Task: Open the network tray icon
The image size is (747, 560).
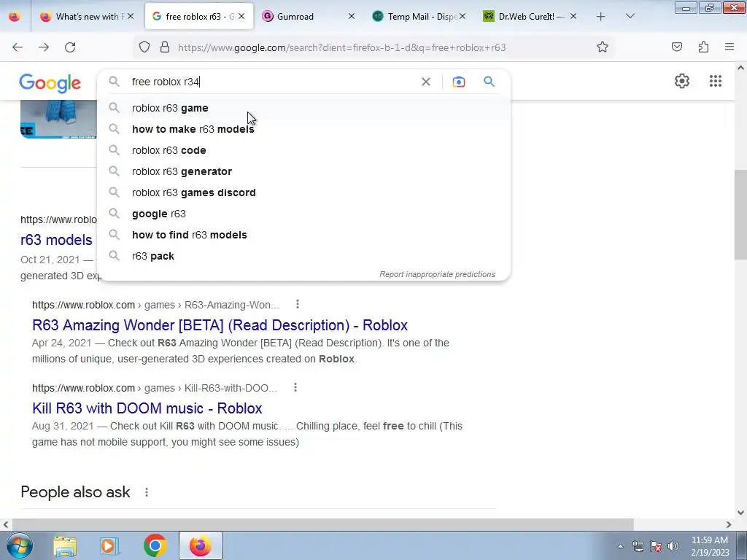Action: pos(638,546)
